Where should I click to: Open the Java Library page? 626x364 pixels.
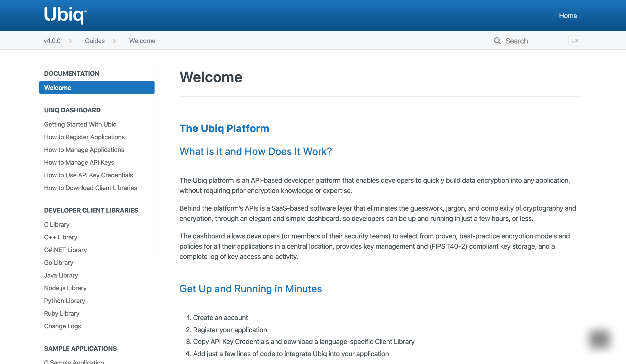point(61,275)
